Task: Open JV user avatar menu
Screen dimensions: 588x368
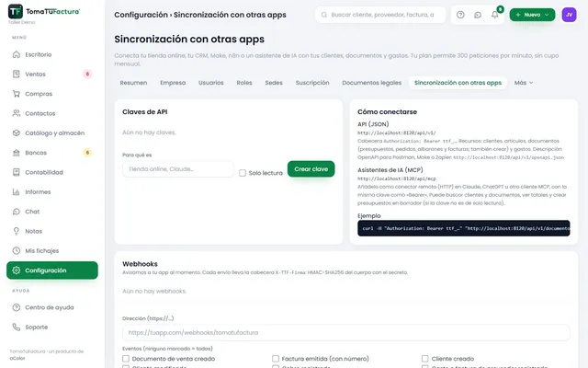Action: [569, 15]
